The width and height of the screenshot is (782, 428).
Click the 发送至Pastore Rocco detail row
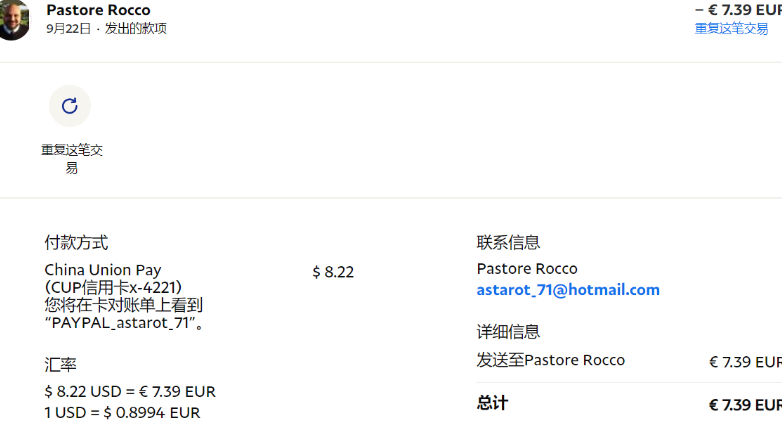629,361
